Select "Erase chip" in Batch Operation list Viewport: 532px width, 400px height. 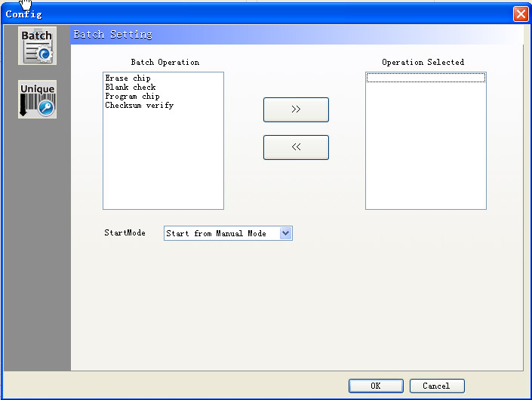click(128, 78)
